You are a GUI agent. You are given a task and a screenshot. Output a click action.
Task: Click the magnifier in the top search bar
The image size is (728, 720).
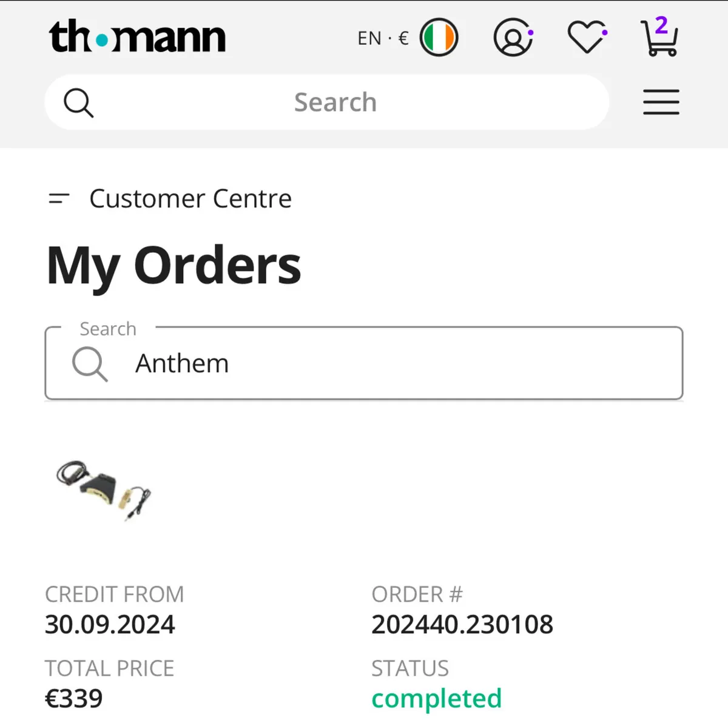tap(79, 103)
